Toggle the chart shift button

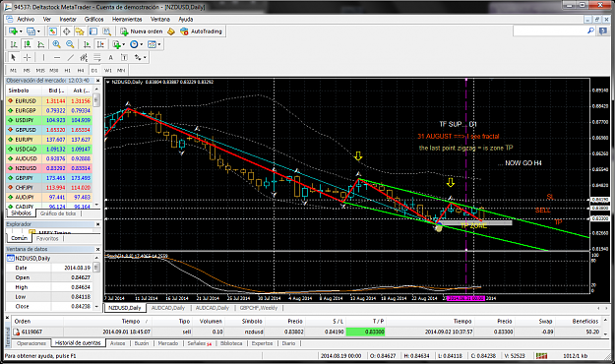pos(100,44)
